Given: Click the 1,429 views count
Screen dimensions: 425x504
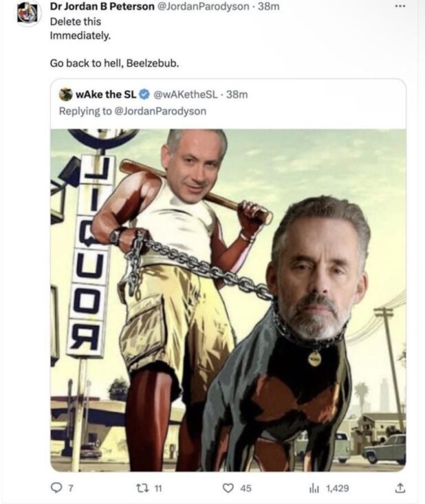Looking at the screenshot, I should [x=338, y=489].
